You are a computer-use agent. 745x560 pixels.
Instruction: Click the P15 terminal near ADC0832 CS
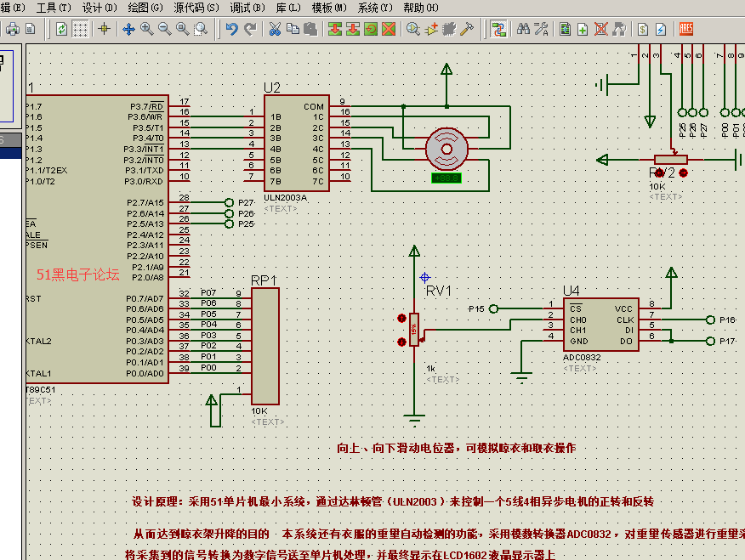[493, 309]
